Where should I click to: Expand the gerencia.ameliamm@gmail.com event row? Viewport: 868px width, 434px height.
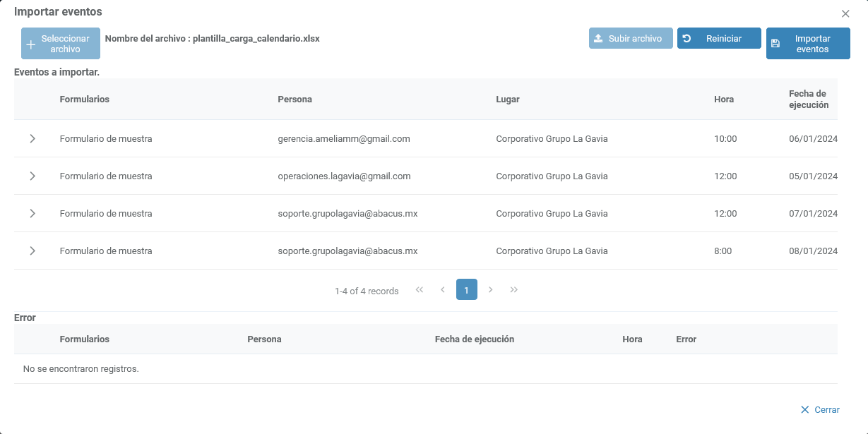coord(32,139)
